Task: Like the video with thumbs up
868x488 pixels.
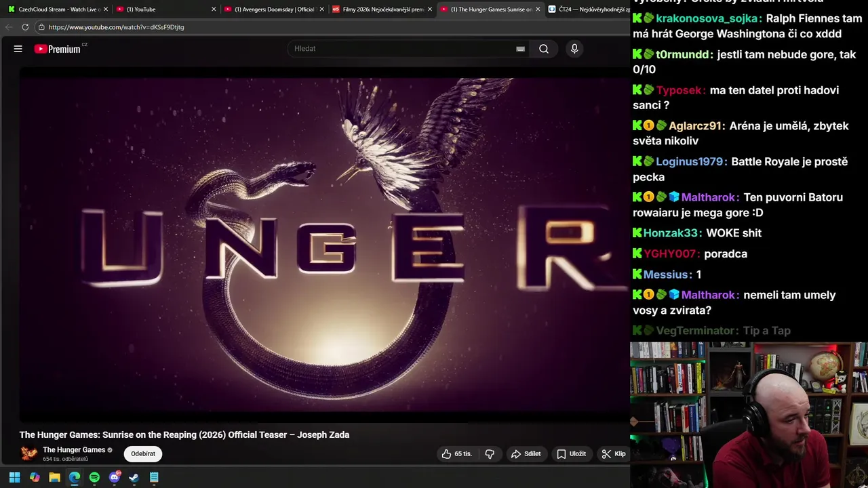Action: click(457, 454)
